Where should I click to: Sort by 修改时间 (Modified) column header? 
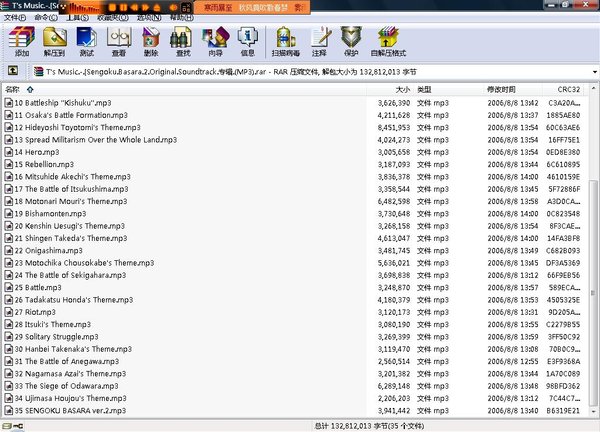513,90
